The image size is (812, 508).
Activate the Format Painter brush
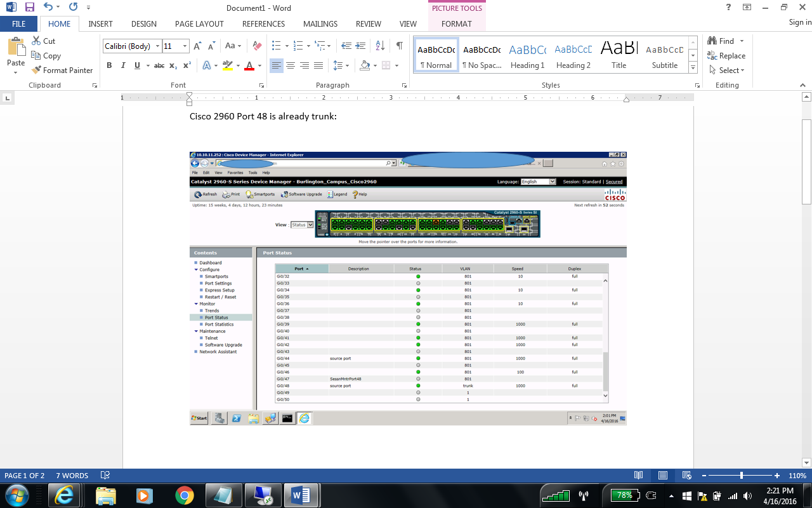[x=36, y=70]
